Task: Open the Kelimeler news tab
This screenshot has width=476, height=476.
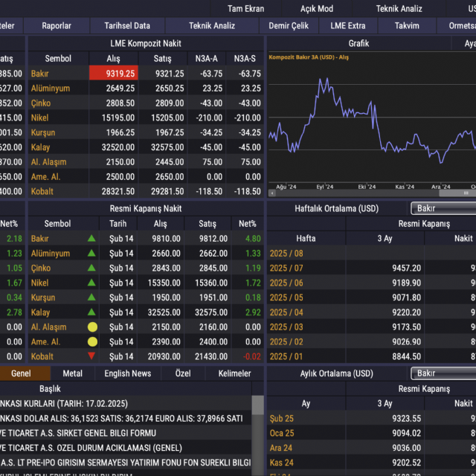Action: tap(234, 373)
